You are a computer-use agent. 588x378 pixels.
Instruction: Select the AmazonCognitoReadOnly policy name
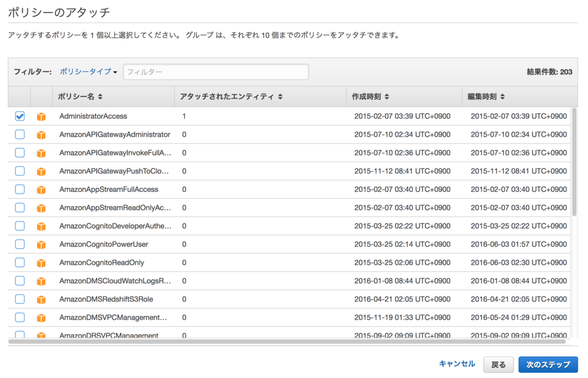(102, 263)
